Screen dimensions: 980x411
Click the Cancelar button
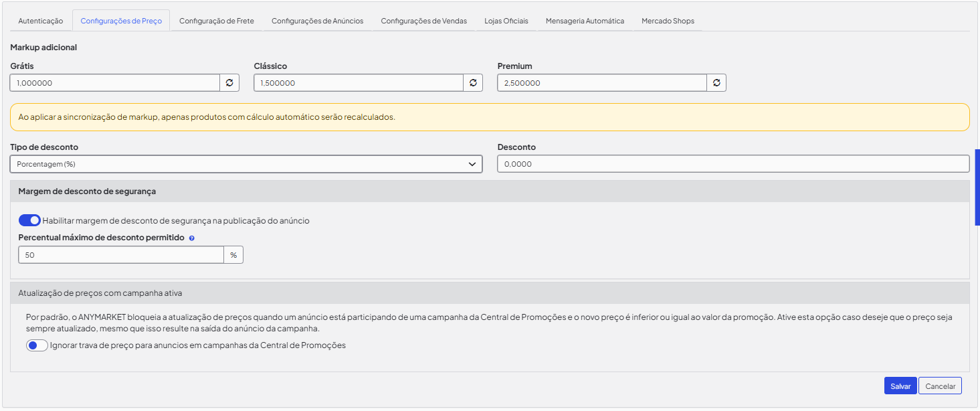(940, 386)
